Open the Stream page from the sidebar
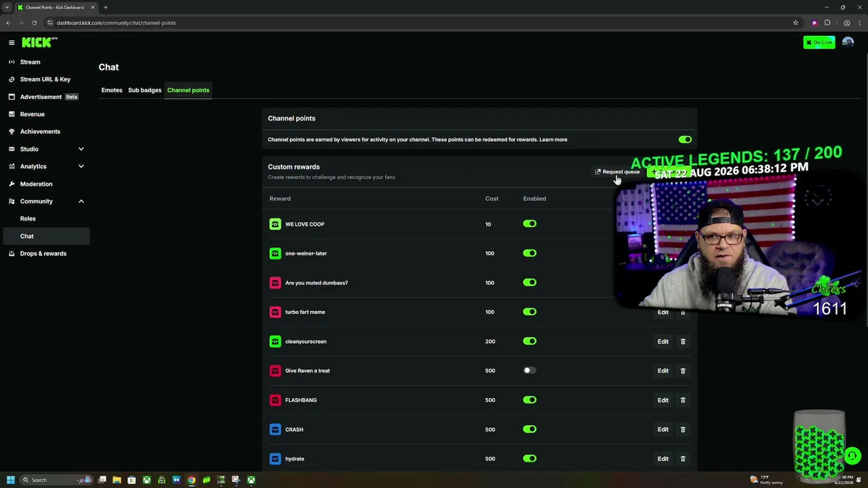The image size is (868, 488). [30, 62]
